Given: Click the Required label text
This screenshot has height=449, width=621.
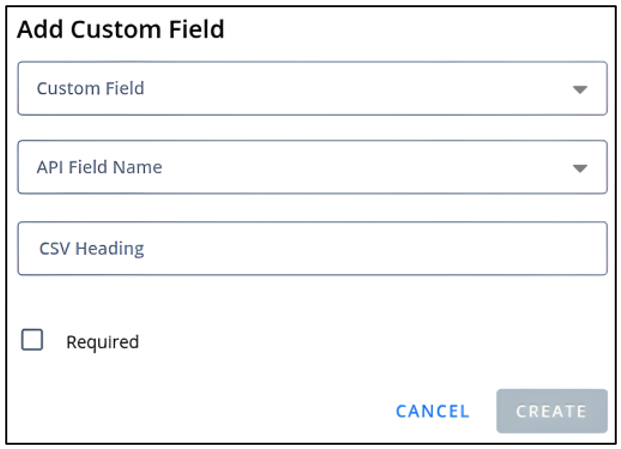Looking at the screenshot, I should coord(103,342).
